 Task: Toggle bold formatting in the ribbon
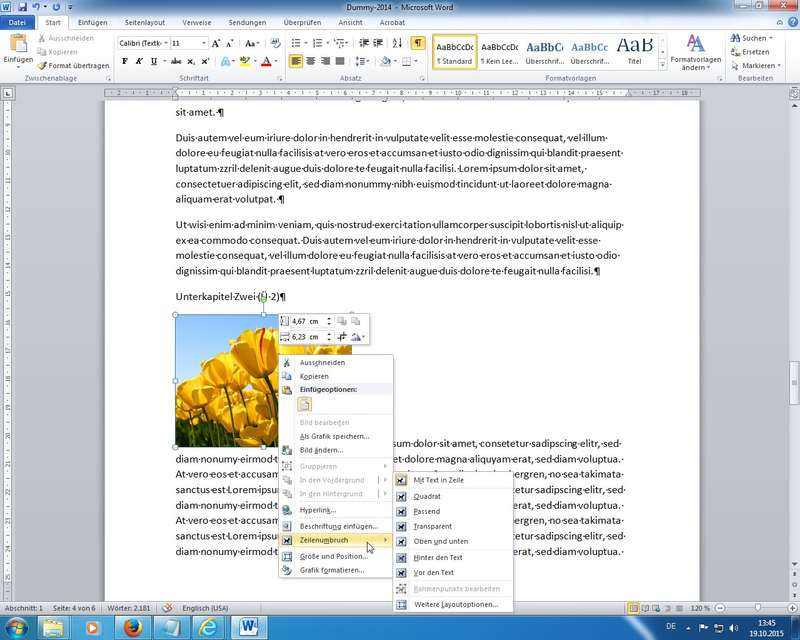coord(125,61)
